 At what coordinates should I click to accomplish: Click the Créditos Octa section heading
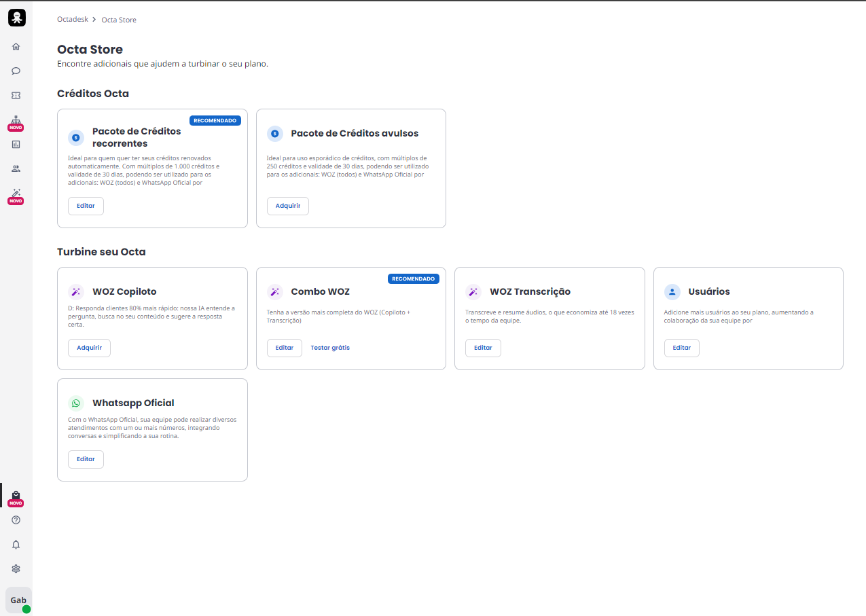pos(93,93)
